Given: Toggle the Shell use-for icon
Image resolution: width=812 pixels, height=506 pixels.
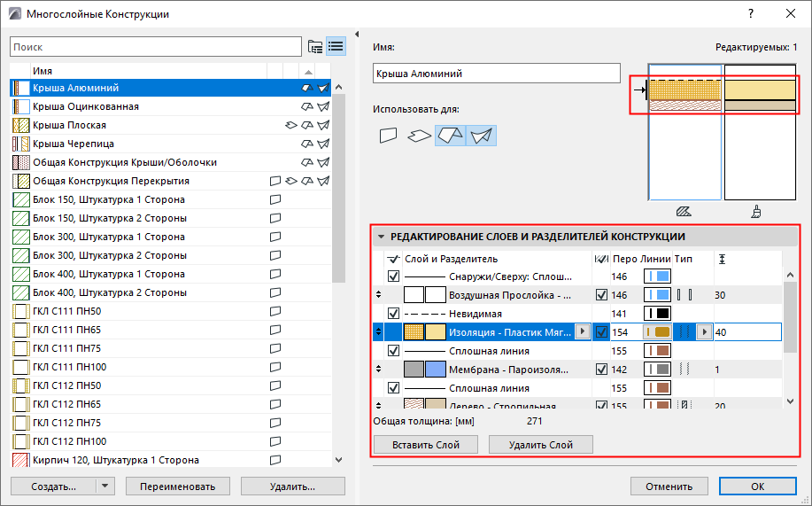Looking at the screenshot, I should pos(481,136).
